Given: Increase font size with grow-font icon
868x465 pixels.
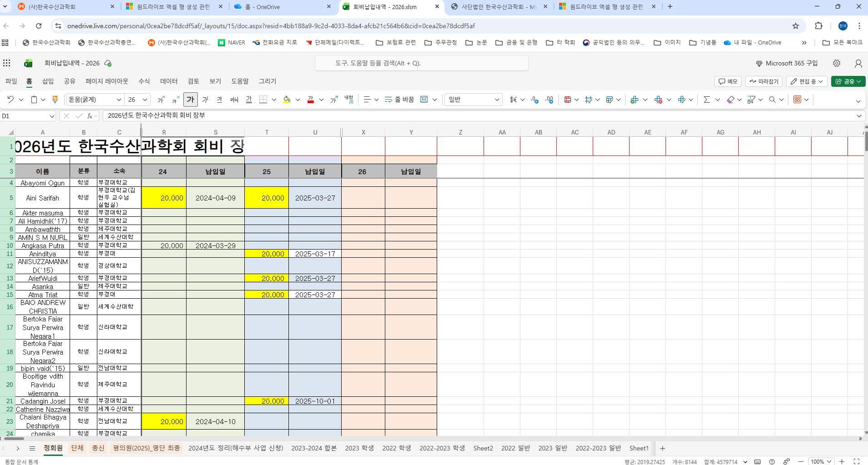Looking at the screenshot, I should tap(161, 100).
